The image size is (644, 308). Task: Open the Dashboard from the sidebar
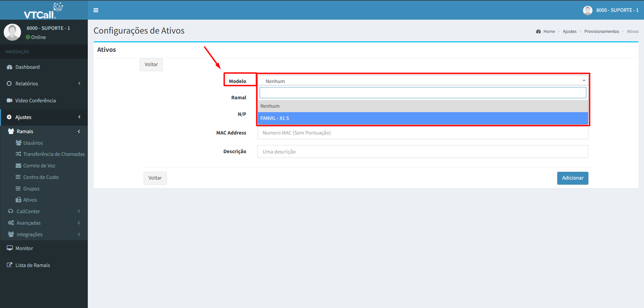(x=27, y=67)
